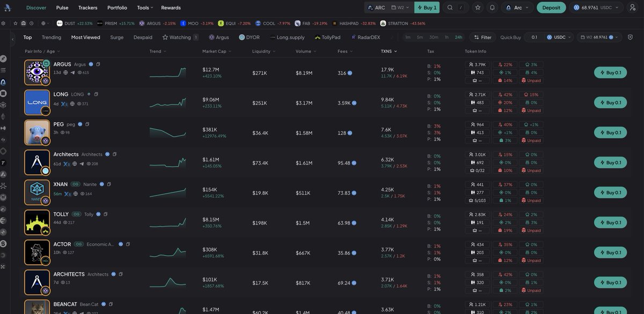Viewport: 644px width, 314px height.
Task: Open the Arc network dropdown
Action: point(518,8)
